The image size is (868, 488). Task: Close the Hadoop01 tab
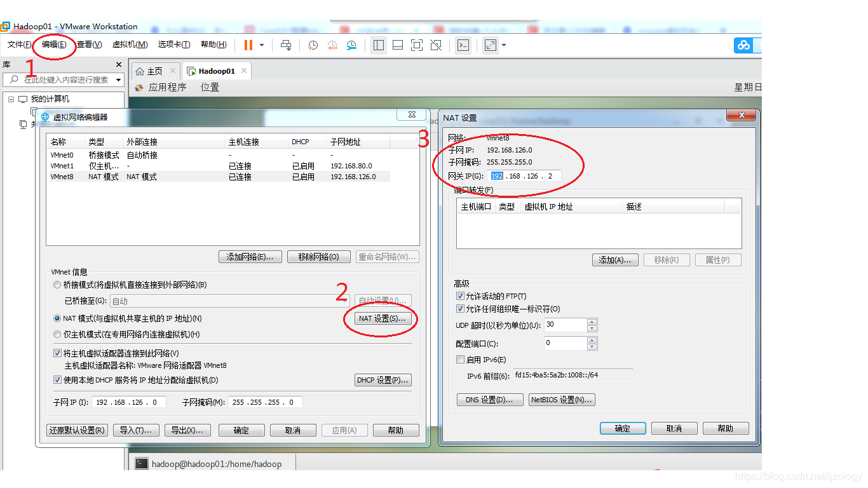point(243,71)
